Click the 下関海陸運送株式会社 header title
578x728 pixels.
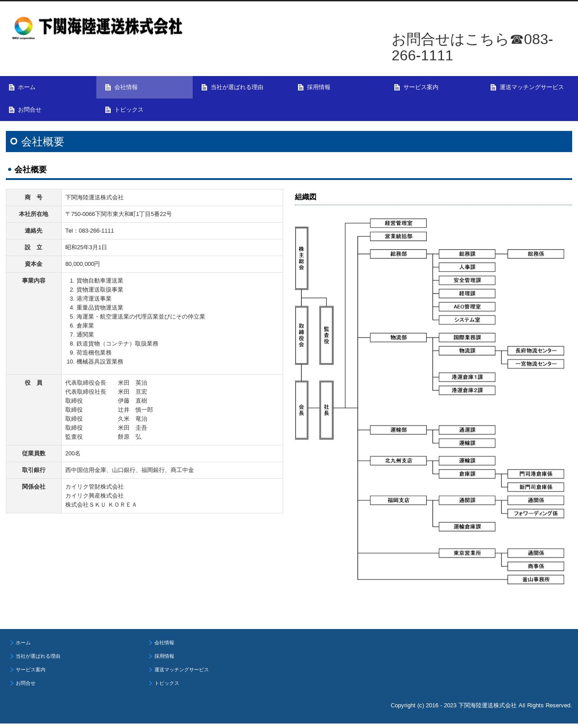pyautogui.click(x=110, y=27)
